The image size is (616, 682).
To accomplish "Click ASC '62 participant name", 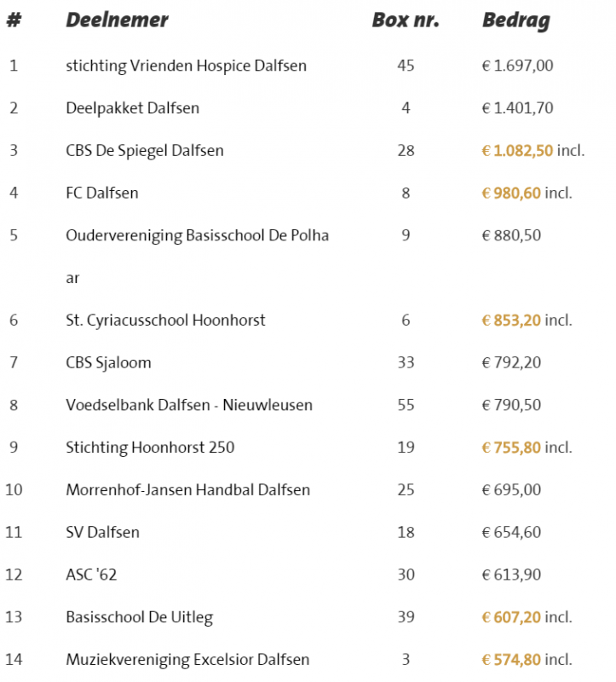I will (x=91, y=575).
